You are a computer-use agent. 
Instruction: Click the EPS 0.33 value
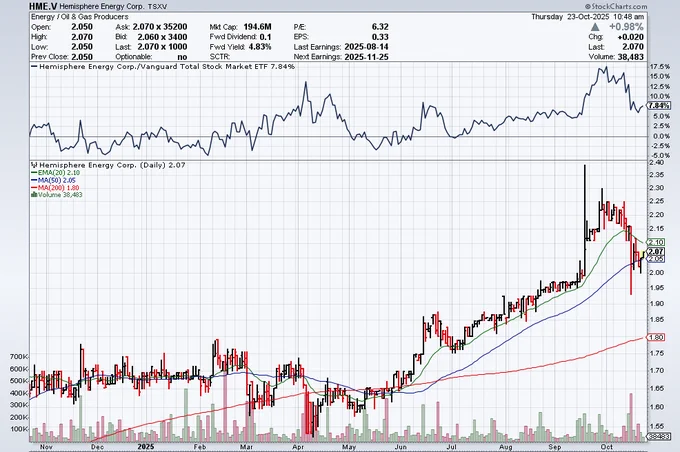(380, 37)
